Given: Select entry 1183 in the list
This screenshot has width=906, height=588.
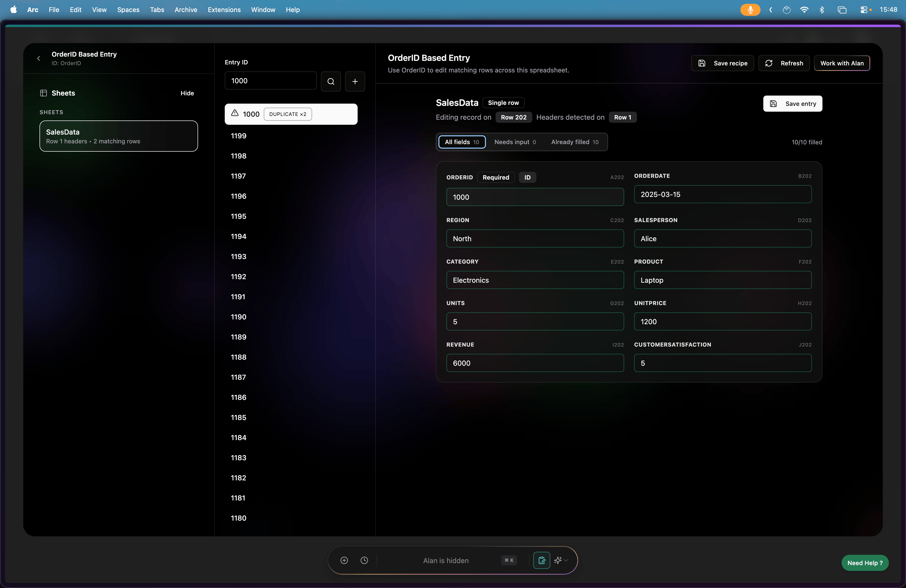Looking at the screenshot, I should (x=291, y=457).
